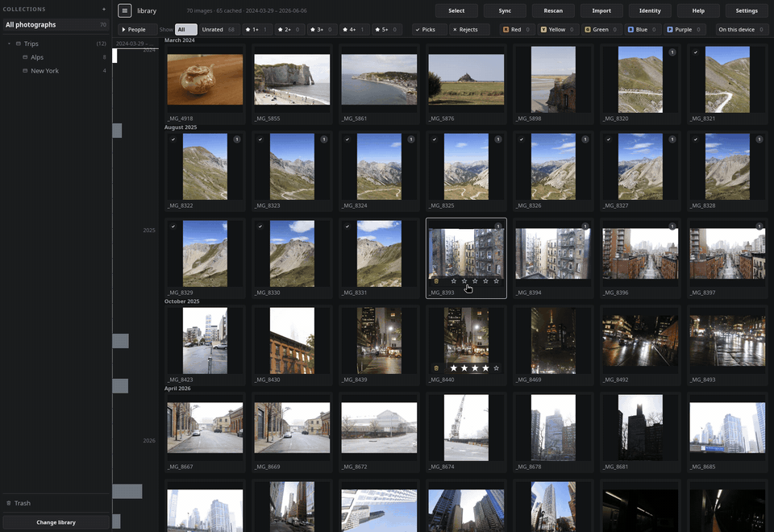
Task: Toggle the pick checkmark on _MG_8321
Action: (696, 52)
